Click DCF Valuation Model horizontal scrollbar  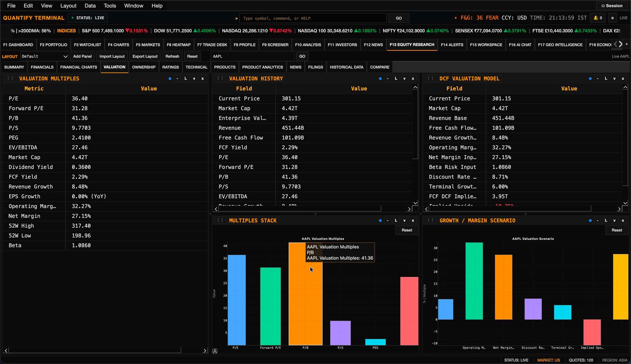[x=510, y=209]
